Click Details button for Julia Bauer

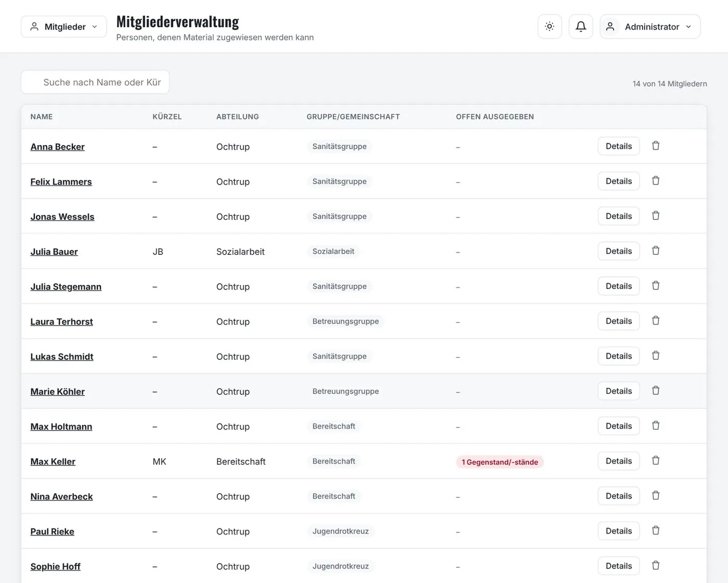pyautogui.click(x=619, y=251)
